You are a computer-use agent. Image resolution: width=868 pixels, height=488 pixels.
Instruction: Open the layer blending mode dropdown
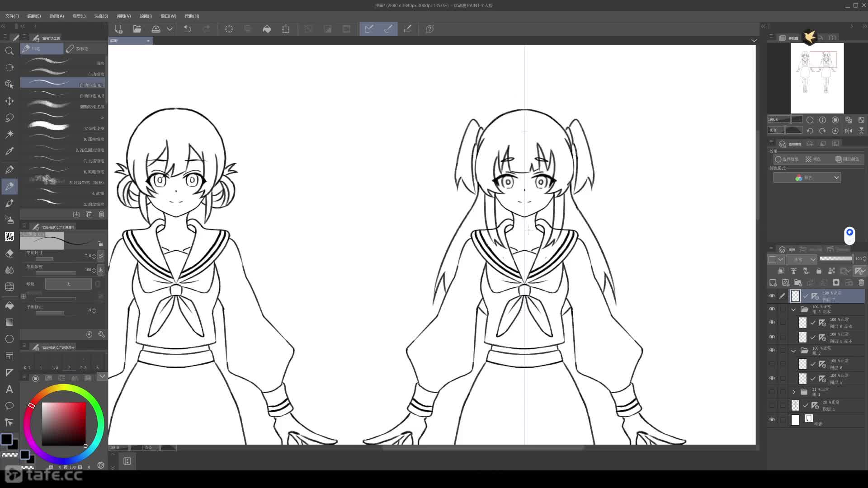point(802,259)
